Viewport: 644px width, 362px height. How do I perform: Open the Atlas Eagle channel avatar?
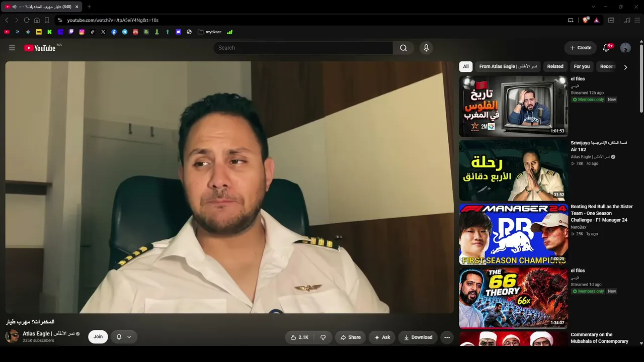12,337
